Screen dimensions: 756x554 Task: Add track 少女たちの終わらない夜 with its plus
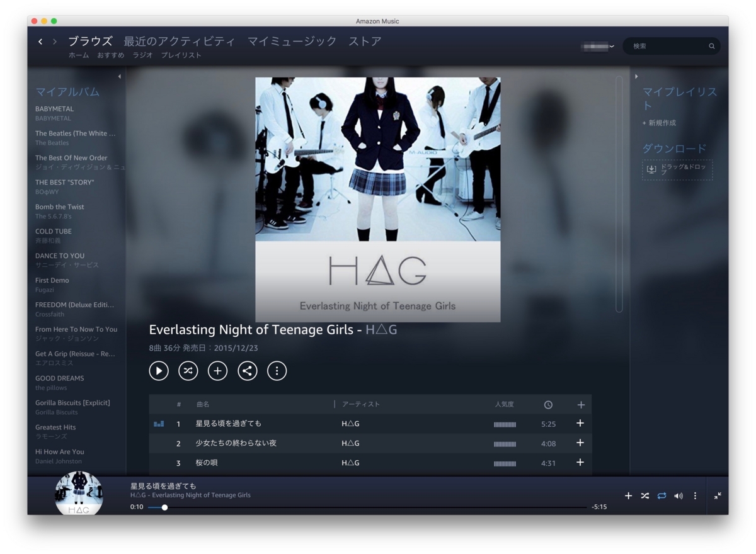point(580,443)
